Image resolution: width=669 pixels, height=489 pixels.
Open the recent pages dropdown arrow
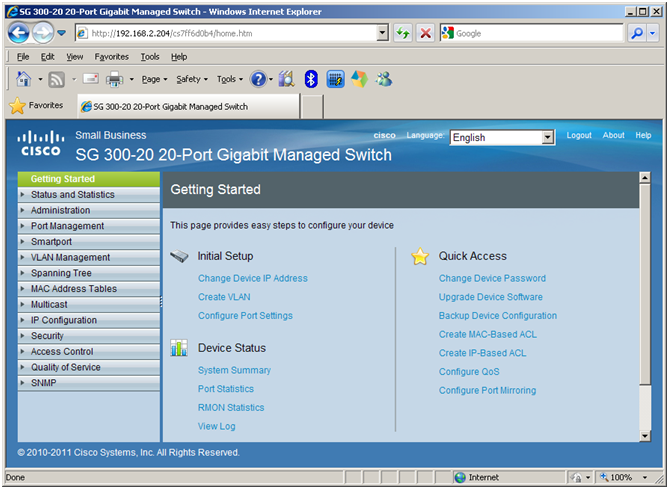pyautogui.click(x=61, y=33)
